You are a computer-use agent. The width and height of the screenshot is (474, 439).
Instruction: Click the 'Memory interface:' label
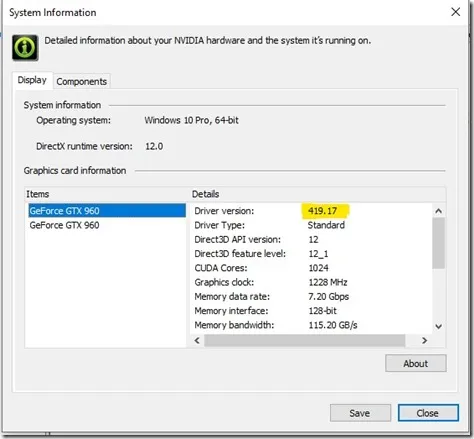[231, 311]
